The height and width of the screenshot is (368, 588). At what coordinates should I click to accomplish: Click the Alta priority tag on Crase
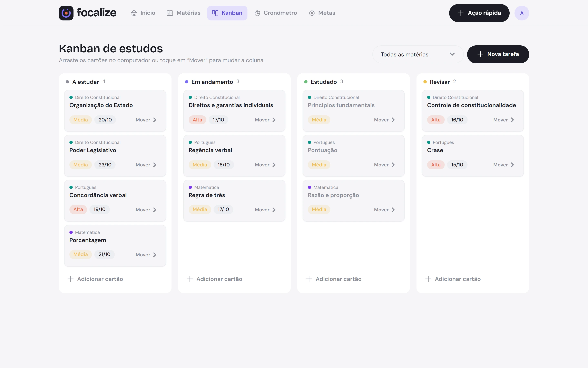[436, 165]
